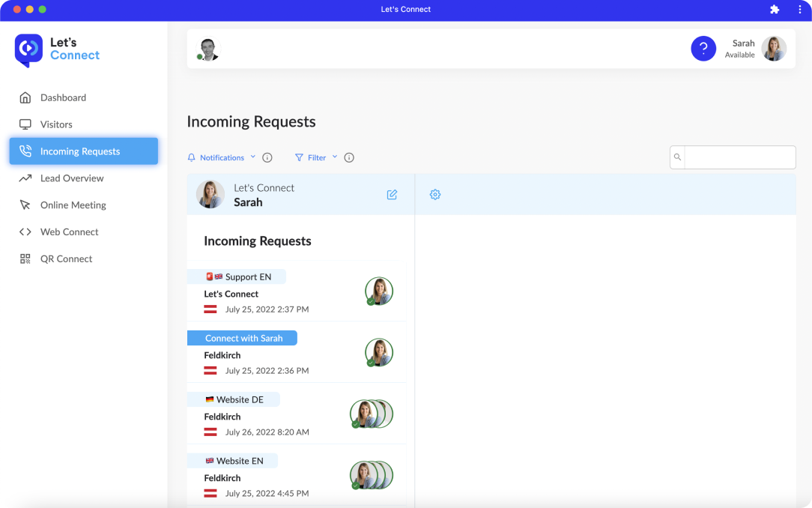This screenshot has width=812, height=508.
Task: Open the Connect with Sarah request
Action: pos(242,337)
